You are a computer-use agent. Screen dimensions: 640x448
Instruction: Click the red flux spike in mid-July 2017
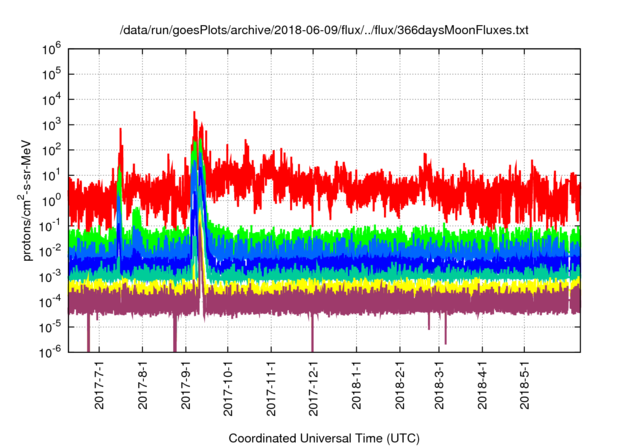tap(121, 132)
